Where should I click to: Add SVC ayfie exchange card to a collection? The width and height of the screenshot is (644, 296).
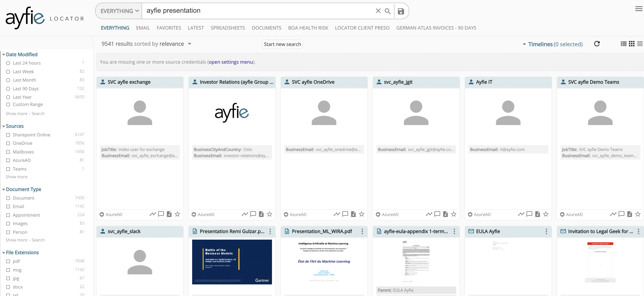(169, 214)
